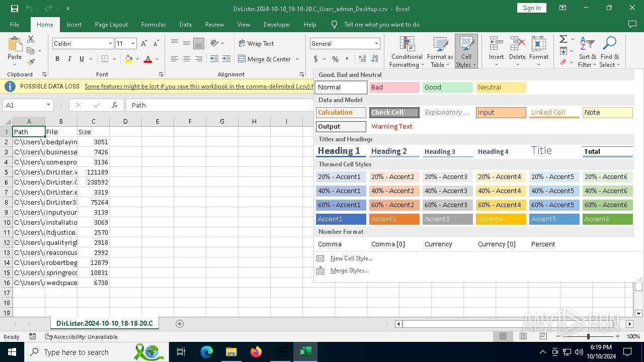644x362 pixels.
Task: Open the File tab
Action: coord(15,25)
